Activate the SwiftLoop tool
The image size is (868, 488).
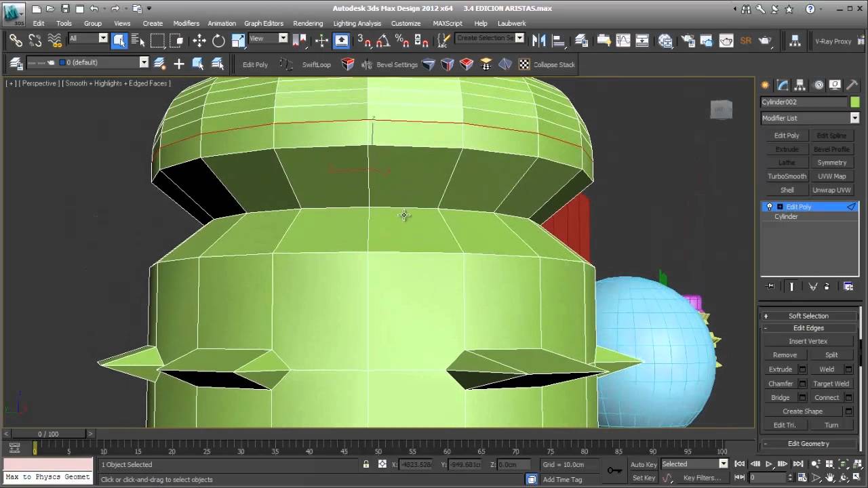click(x=316, y=64)
